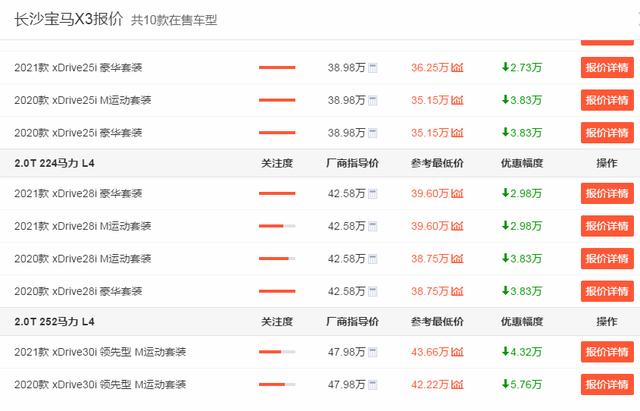Open model link 2020款 xDrive28i 豪华套装
640x411 pixels.
pyautogui.click(x=78, y=291)
